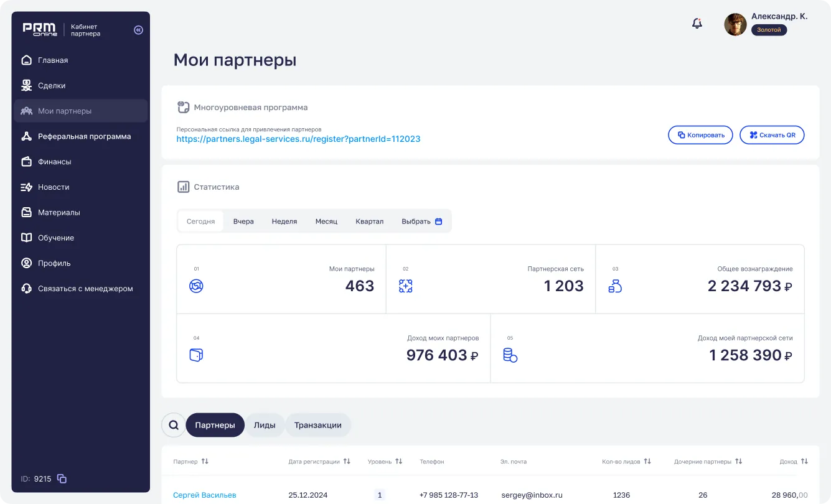Select Связаться с менеджером
831x504 pixels.
coord(81,289)
